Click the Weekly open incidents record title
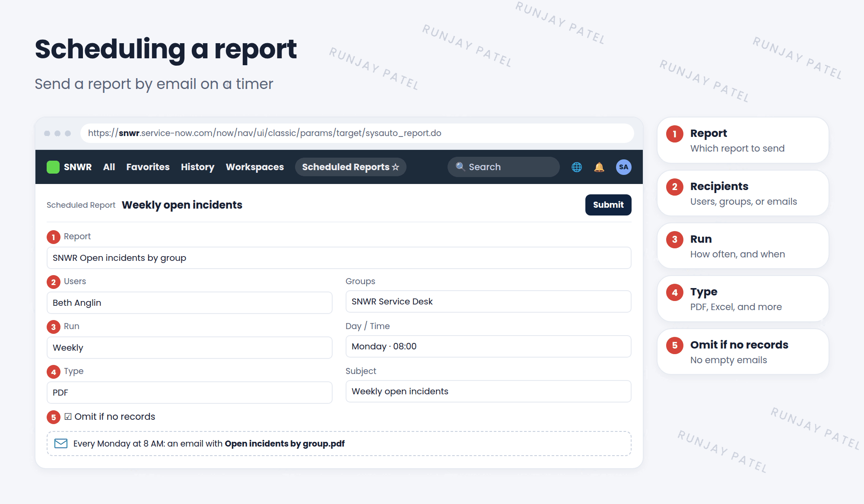The image size is (864, 504). tap(182, 205)
